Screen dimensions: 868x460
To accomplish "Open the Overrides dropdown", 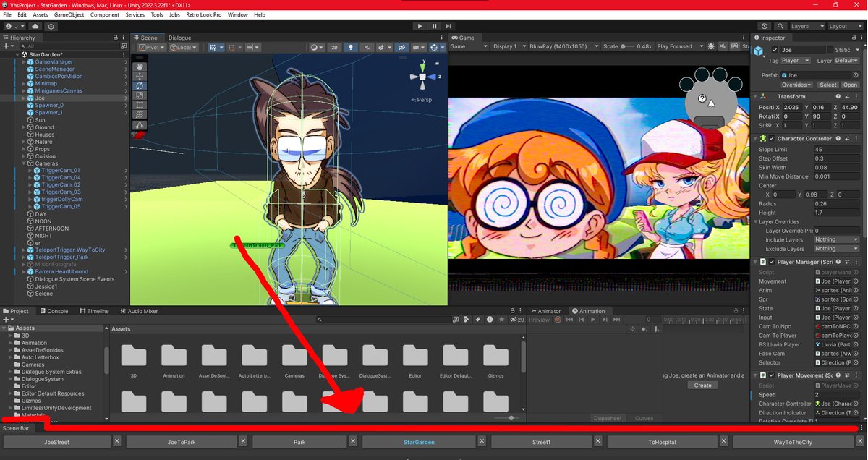I will click(x=798, y=85).
